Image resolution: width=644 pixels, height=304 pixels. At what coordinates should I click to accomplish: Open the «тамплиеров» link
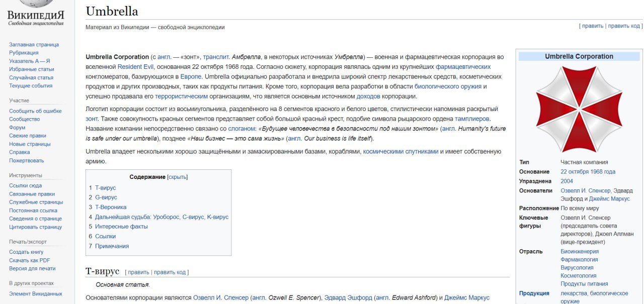point(472,119)
